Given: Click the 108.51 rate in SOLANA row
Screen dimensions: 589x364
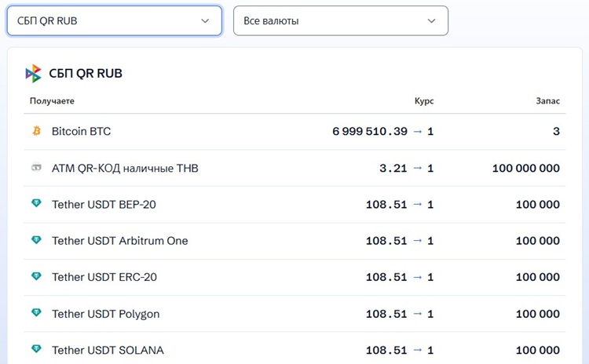Looking at the screenshot, I should click(x=386, y=350).
